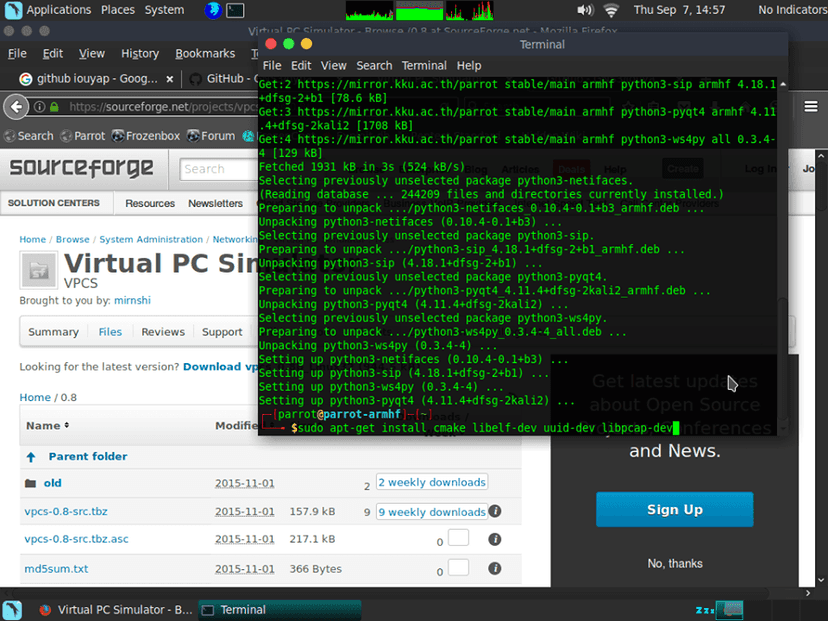Open Terminal's Help menu
Screen dimensions: 828x621
pos(469,65)
